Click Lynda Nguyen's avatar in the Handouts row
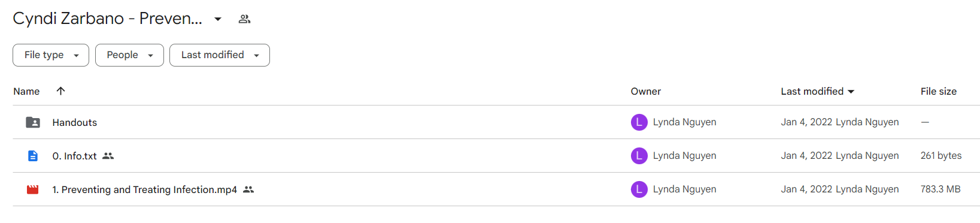This screenshot has width=980, height=223. (x=639, y=122)
